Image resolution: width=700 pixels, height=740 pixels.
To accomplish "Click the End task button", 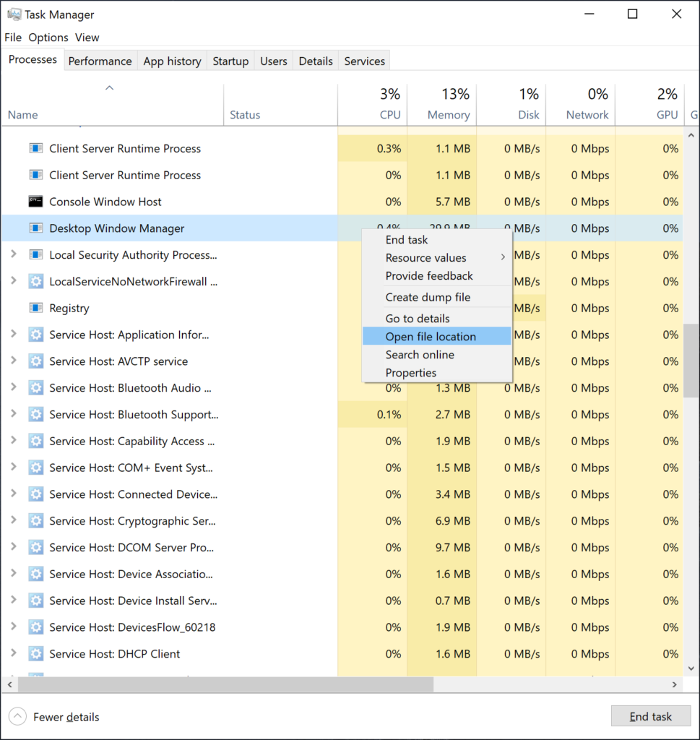I will [651, 715].
